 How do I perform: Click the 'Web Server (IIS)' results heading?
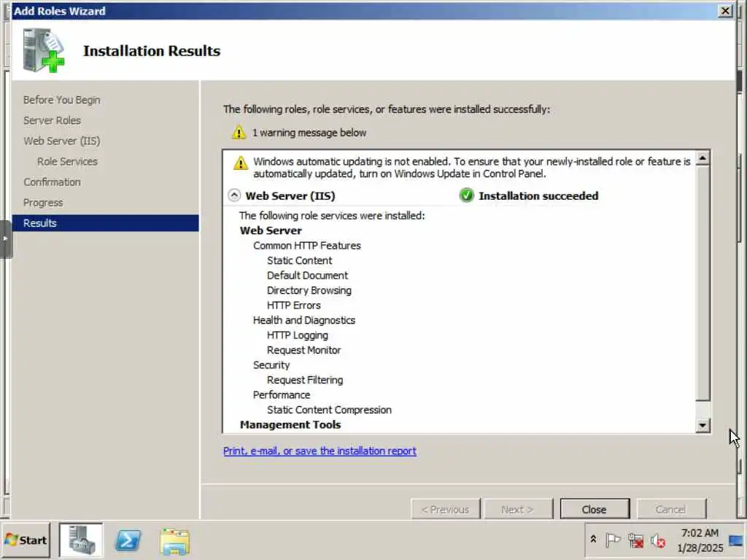tap(290, 195)
